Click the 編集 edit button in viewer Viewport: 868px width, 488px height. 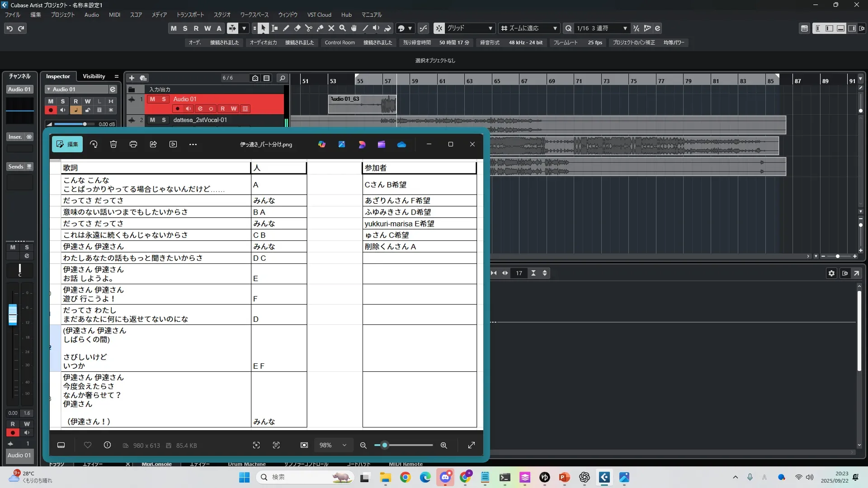[x=67, y=144]
